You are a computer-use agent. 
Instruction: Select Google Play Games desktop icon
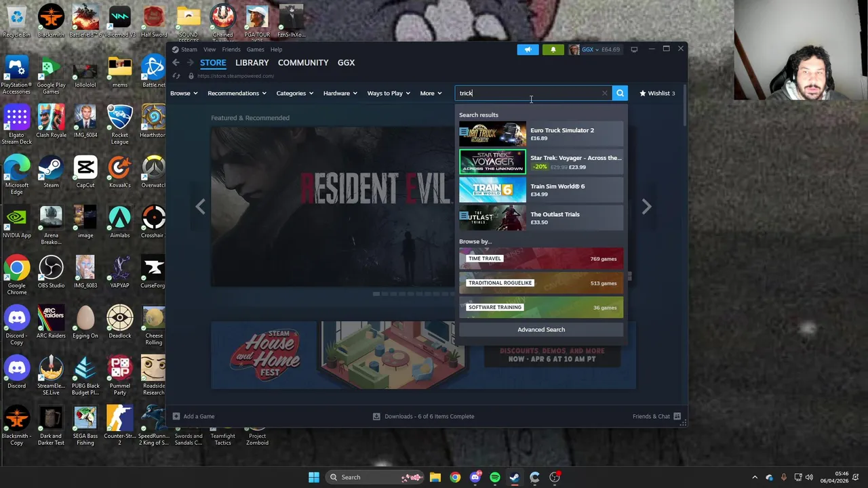[x=51, y=75]
